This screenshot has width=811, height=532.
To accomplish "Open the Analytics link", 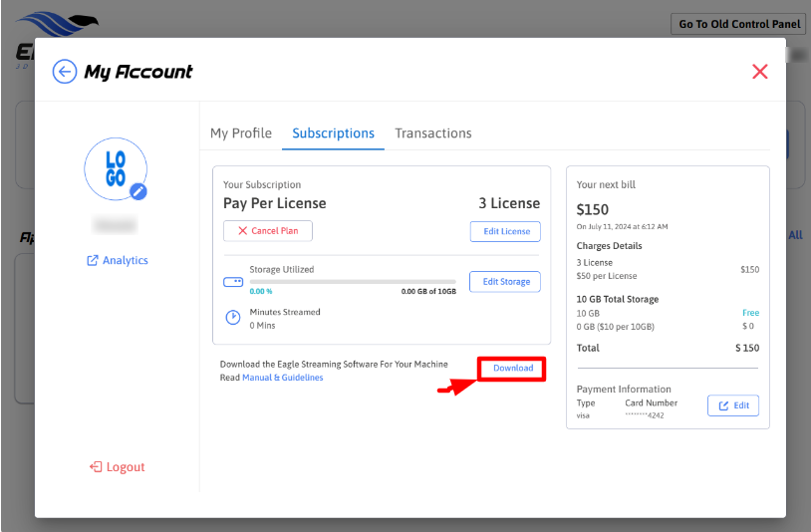I will [x=118, y=260].
